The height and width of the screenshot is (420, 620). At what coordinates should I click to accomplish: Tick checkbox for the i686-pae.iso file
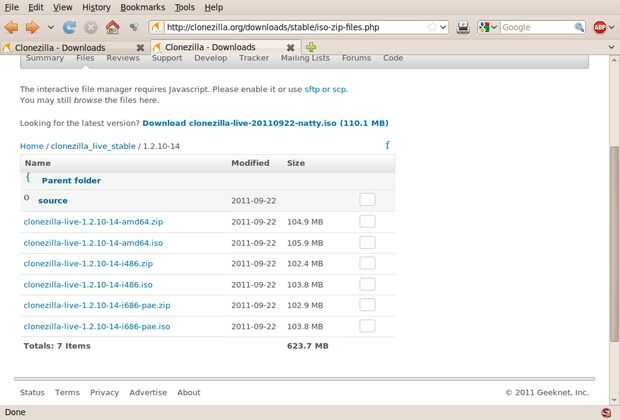[x=367, y=326]
